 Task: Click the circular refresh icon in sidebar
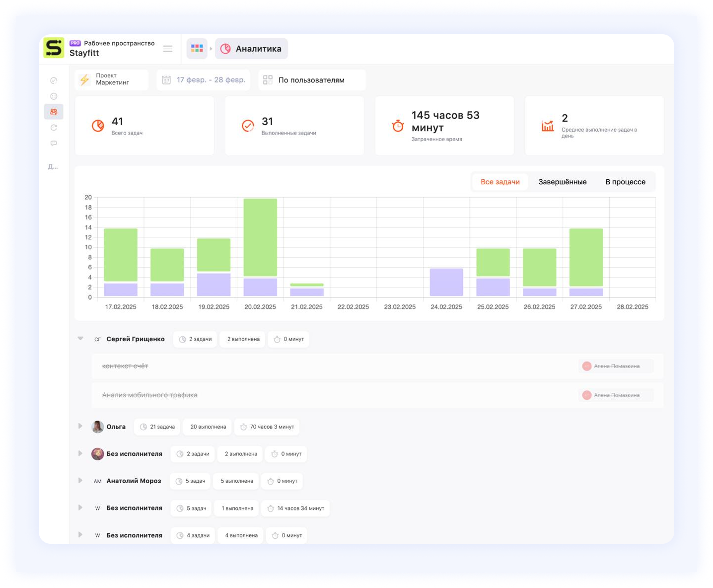[54, 128]
